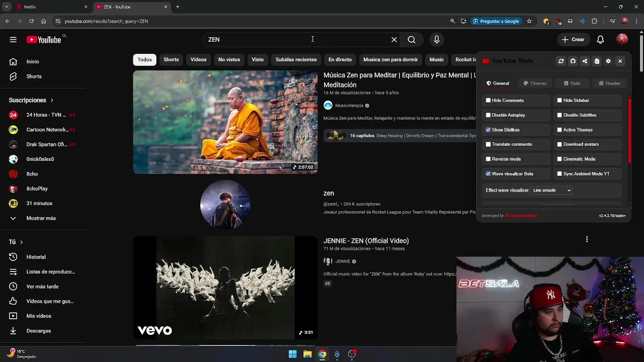Toggle Disable Autoplay checkbox
The height and width of the screenshot is (362, 644).
point(488,115)
